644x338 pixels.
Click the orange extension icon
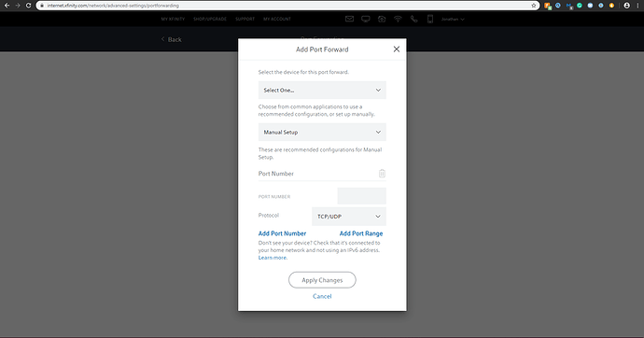(x=548, y=6)
